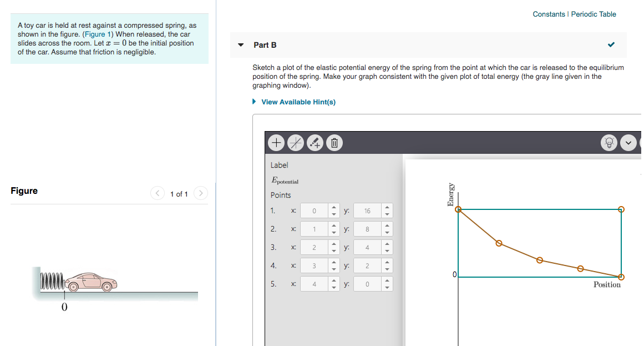Collapse the Part B section

click(x=240, y=44)
